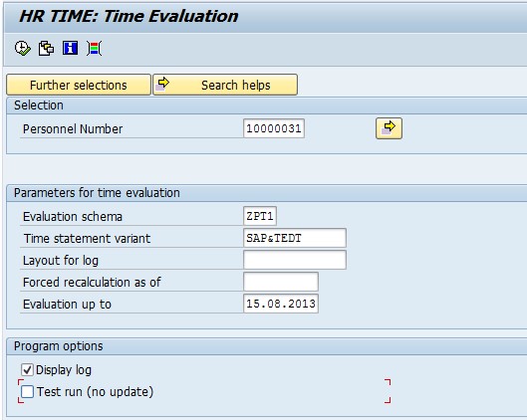This screenshot has width=527, height=420.
Task: Click the Selection group header
Action: (x=39, y=105)
